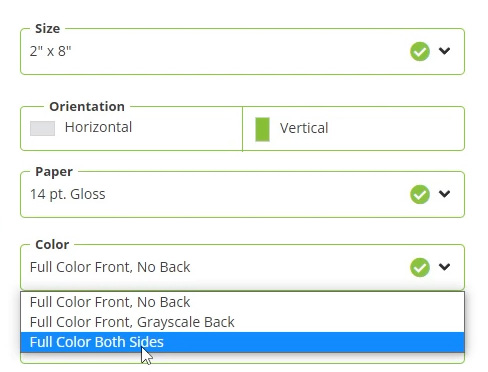Click the green Vertical orientation icon
488x372 pixels.
coord(262,129)
